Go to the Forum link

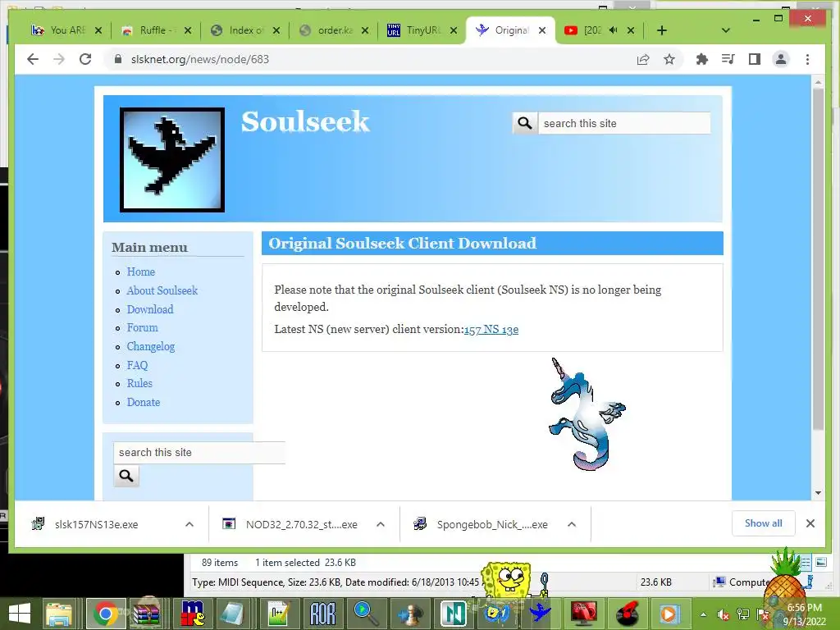pyautogui.click(x=143, y=327)
